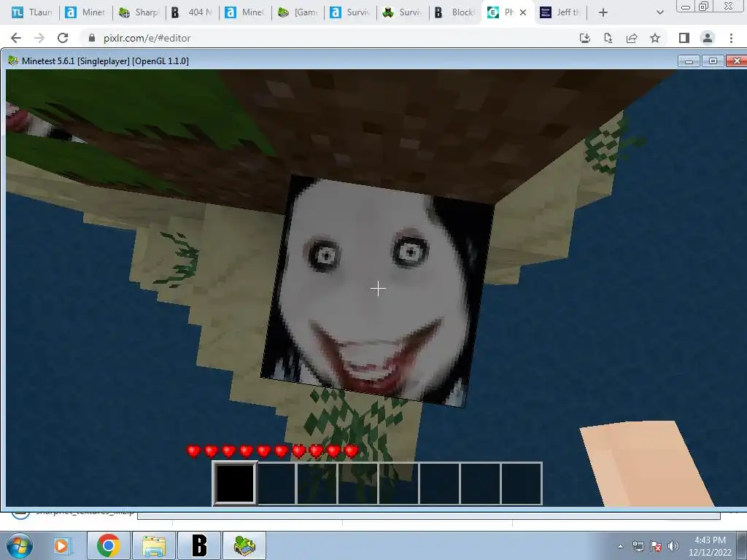Launch Windows Media Player from taskbar
The width and height of the screenshot is (747, 560).
click(x=61, y=545)
